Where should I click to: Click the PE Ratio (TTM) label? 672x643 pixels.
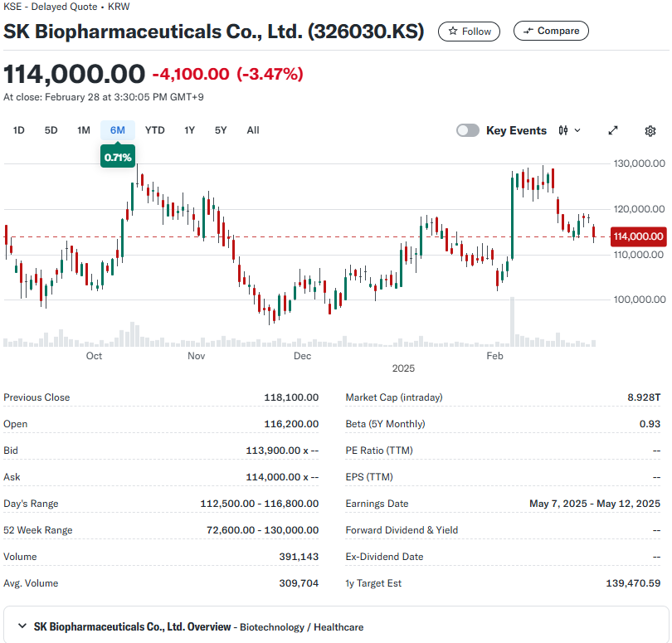coord(379,451)
